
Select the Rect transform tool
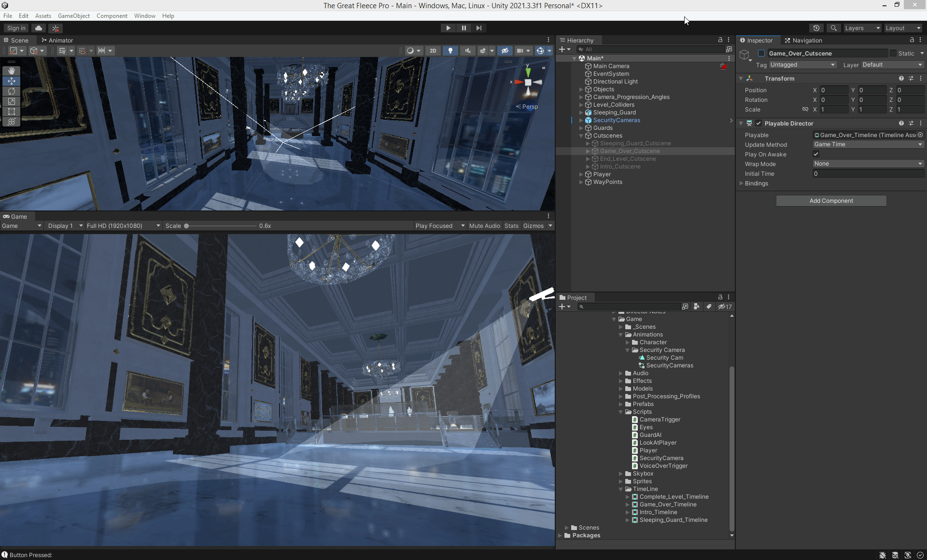[x=12, y=112]
